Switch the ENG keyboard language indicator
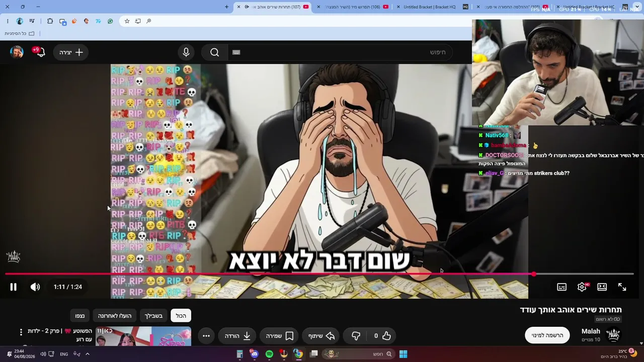The width and height of the screenshot is (644, 362). coord(64,354)
